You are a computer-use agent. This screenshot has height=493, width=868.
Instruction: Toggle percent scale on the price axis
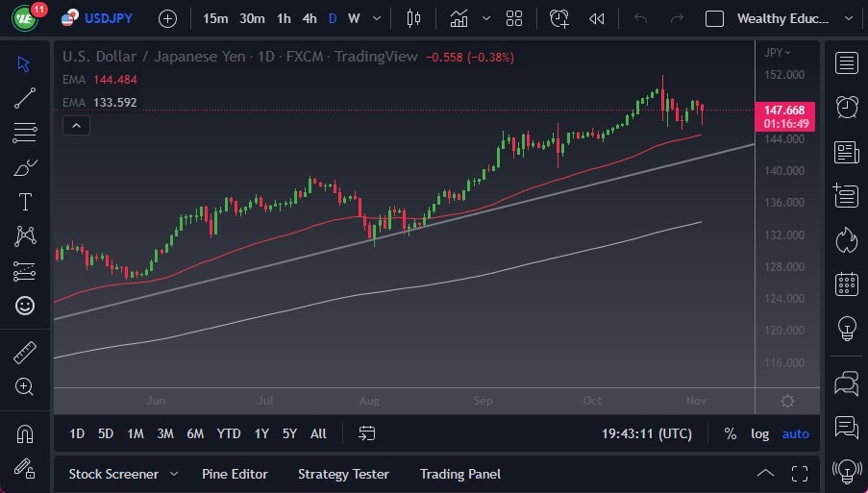[731, 433]
